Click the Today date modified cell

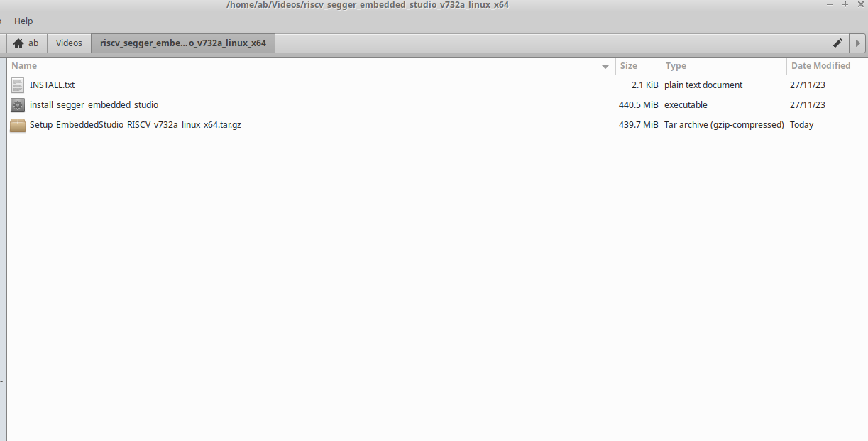click(x=801, y=125)
